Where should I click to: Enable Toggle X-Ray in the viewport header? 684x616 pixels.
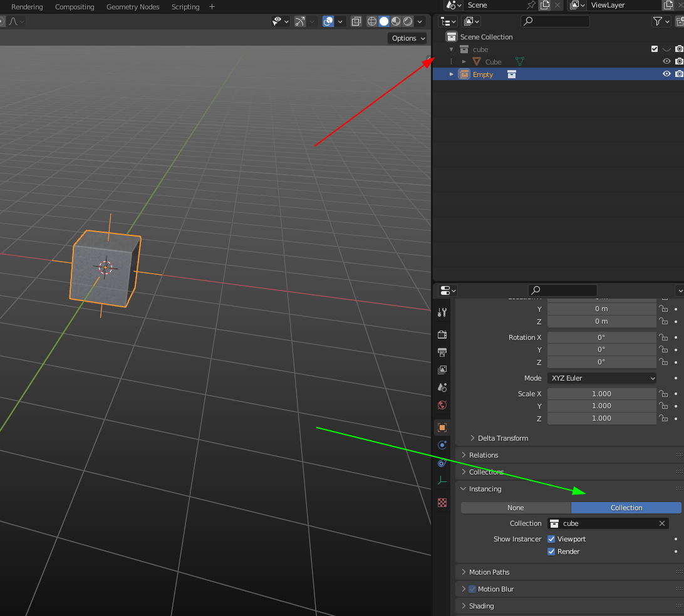point(356,21)
